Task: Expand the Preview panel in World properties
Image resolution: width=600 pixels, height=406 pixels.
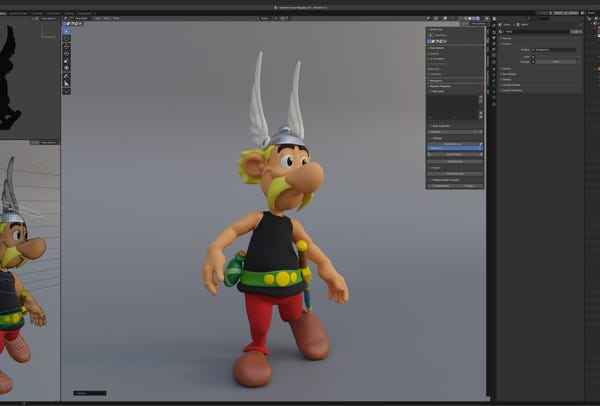Action: pyautogui.click(x=506, y=38)
